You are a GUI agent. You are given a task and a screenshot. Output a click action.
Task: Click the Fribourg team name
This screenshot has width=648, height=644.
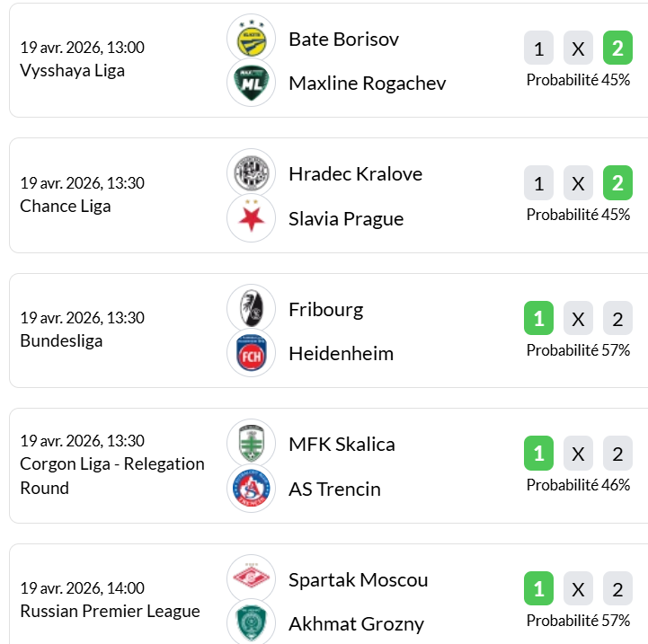(325, 310)
